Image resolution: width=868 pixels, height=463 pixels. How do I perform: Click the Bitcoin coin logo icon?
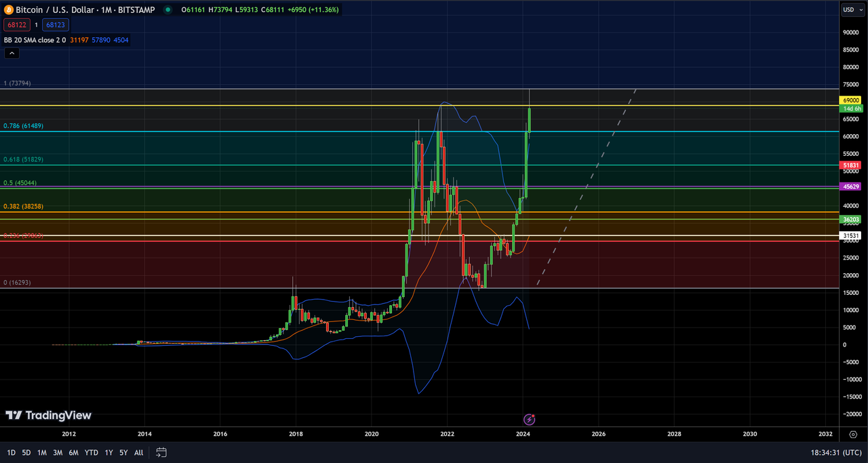(x=9, y=9)
